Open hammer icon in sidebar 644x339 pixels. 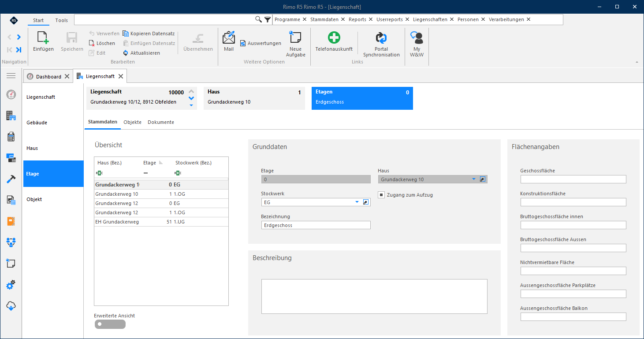click(11, 179)
